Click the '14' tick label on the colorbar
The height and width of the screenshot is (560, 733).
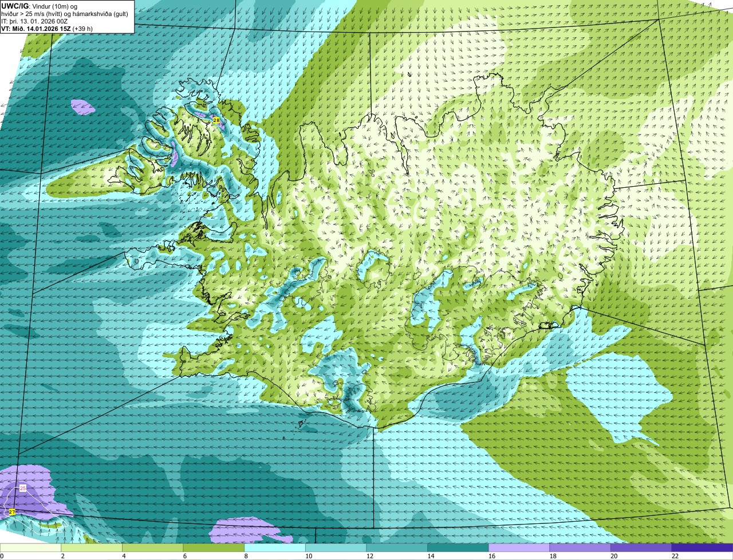(x=431, y=556)
